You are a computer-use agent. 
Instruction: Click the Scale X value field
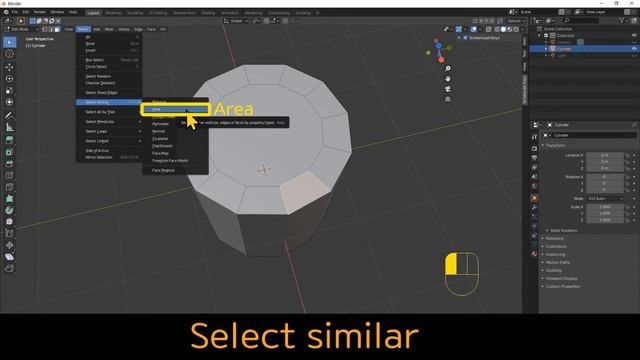(x=605, y=207)
